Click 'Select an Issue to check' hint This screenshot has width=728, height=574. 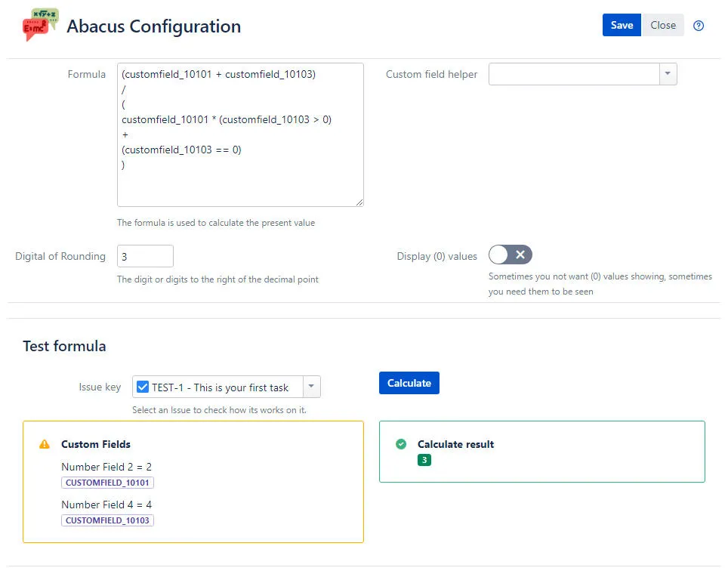point(219,410)
